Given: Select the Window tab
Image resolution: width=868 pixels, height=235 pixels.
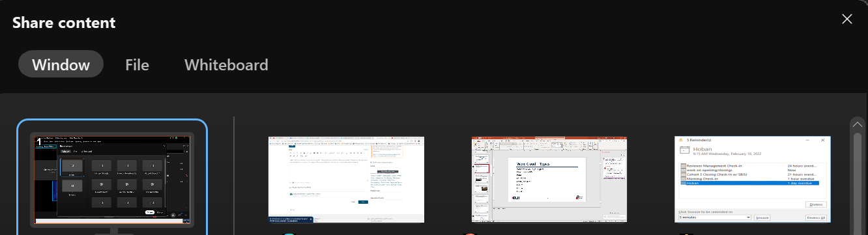Looking at the screenshot, I should 61,64.
